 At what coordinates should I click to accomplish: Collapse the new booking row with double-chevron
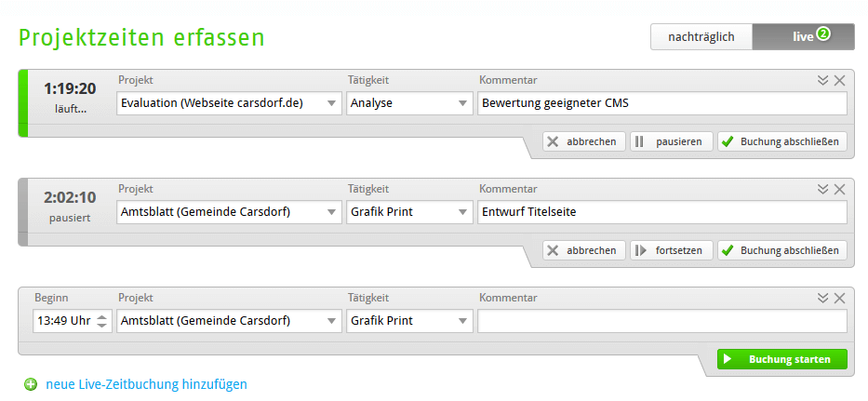click(822, 299)
